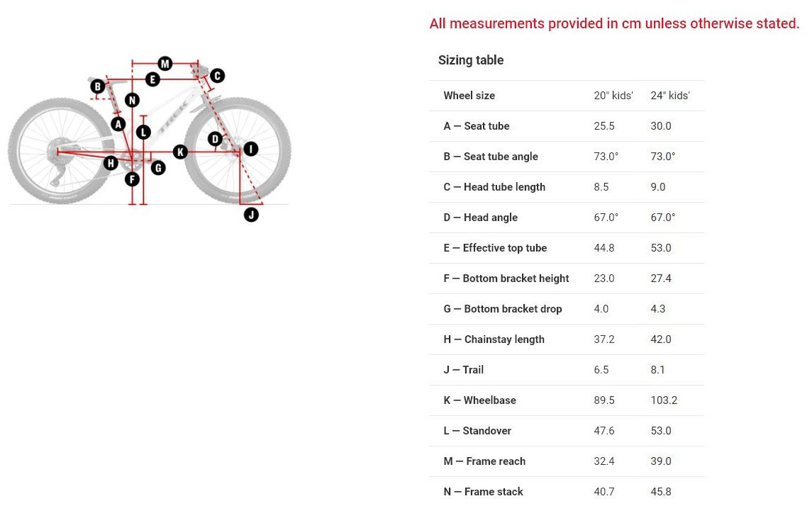This screenshot has width=812, height=523.
Task: Click the C marker near the handlebar
Action: pyautogui.click(x=217, y=75)
